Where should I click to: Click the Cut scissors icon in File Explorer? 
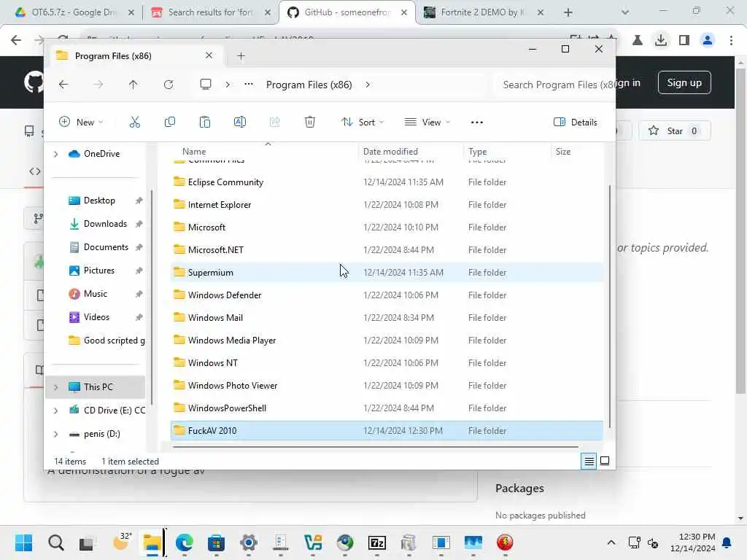click(135, 122)
